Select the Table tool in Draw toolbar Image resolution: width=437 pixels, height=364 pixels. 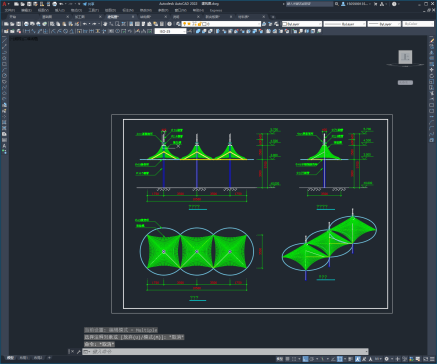pos(4,140)
